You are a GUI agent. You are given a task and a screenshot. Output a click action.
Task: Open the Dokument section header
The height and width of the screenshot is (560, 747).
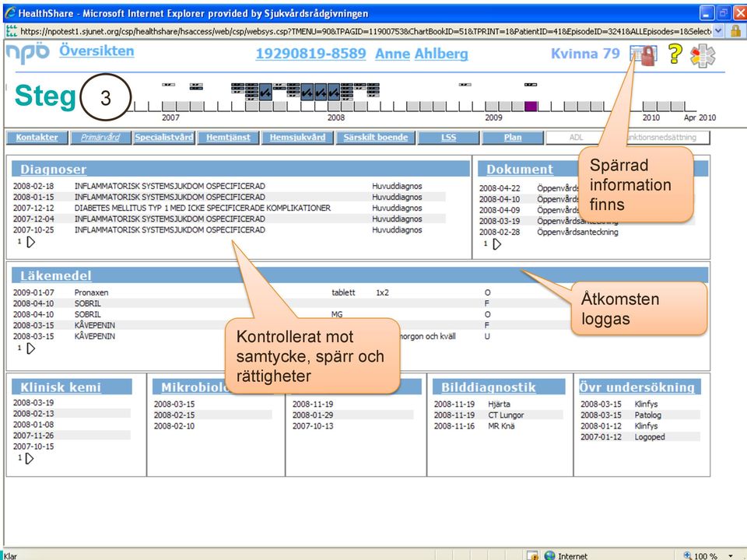pyautogui.click(x=520, y=169)
